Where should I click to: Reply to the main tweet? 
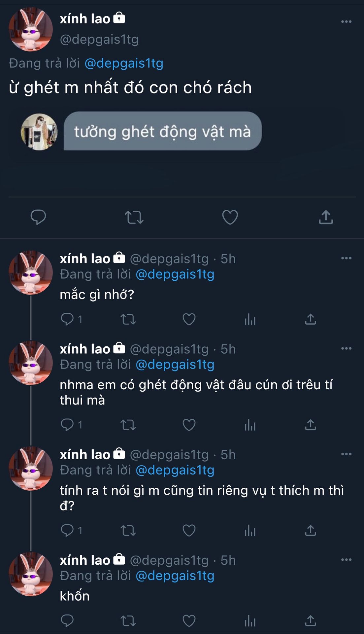coord(38,217)
